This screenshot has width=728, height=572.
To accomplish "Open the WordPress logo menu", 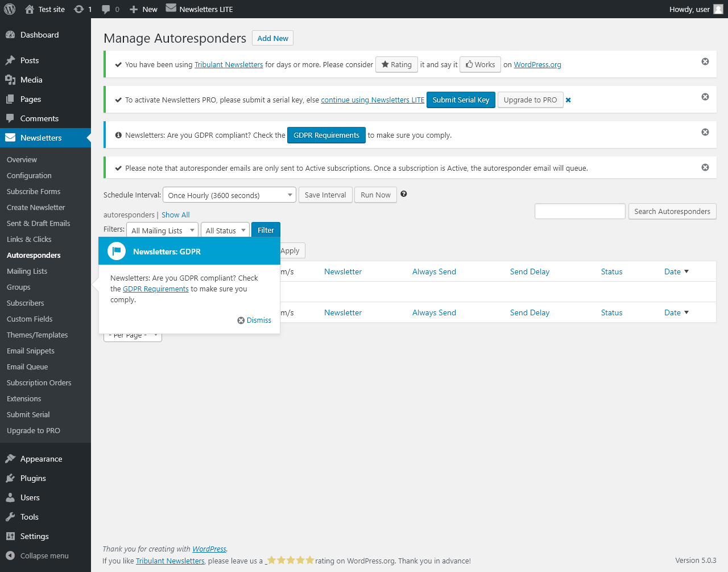I will tap(10, 9).
